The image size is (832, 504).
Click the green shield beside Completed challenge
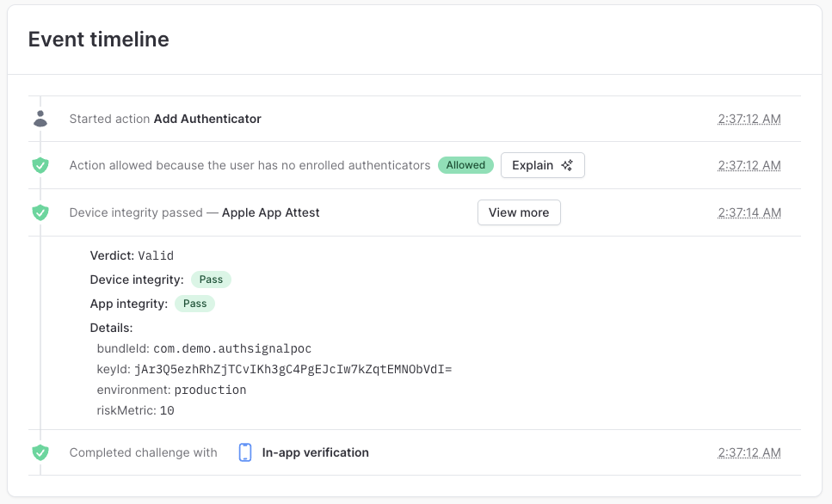[x=40, y=452]
